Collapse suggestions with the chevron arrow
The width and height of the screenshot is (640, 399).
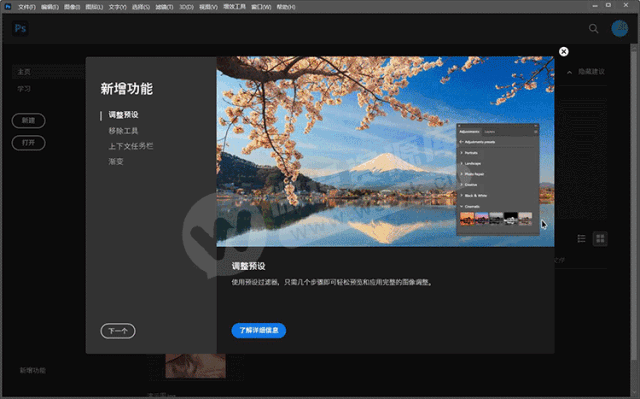click(569, 72)
